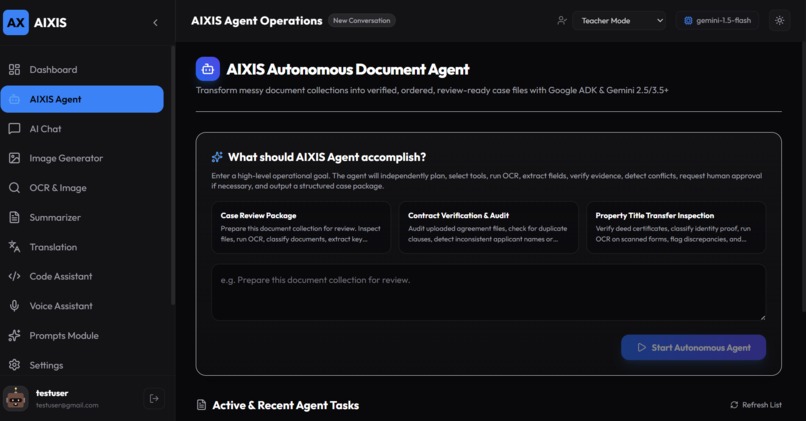Click the testuser@gmail.com email text
806x421 pixels.
tap(67, 405)
